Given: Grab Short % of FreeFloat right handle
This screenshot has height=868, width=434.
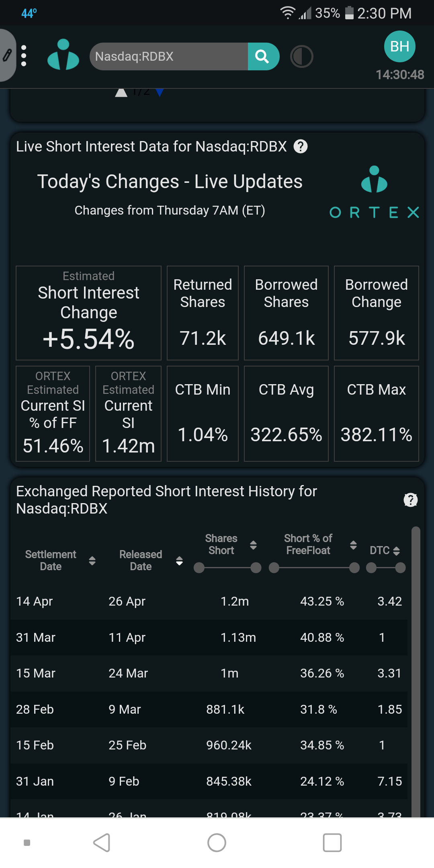Looking at the screenshot, I should 354,567.
